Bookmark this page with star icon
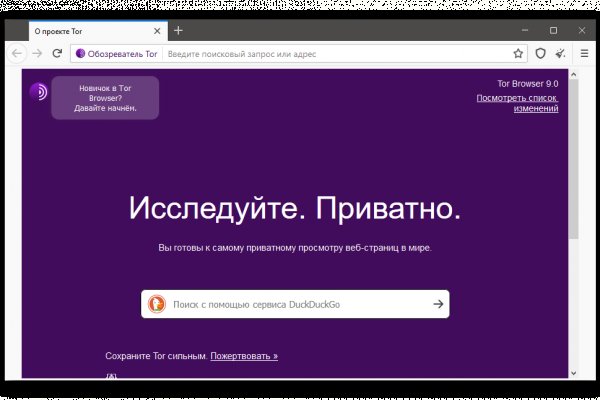 tap(518, 53)
